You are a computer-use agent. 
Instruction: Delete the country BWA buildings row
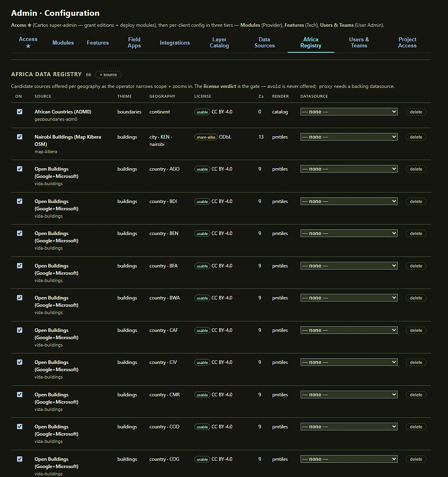click(x=416, y=298)
